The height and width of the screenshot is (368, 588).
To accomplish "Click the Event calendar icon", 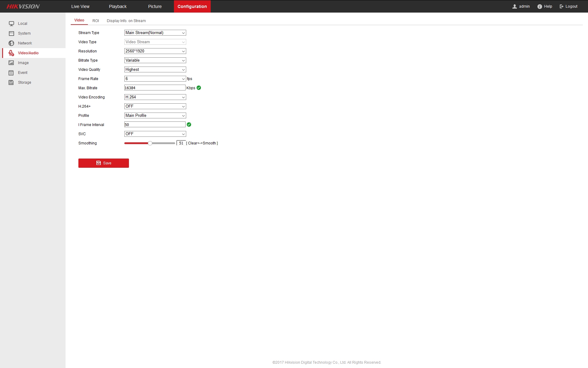I will coord(11,73).
